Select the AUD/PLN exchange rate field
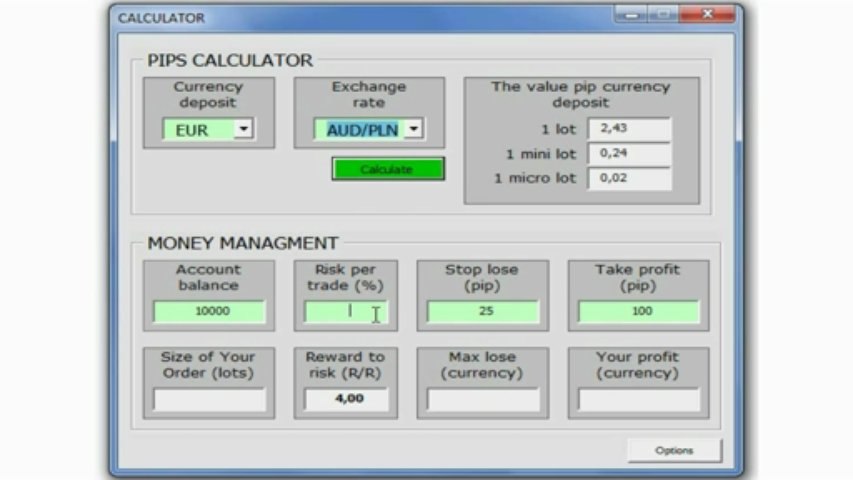 point(361,130)
